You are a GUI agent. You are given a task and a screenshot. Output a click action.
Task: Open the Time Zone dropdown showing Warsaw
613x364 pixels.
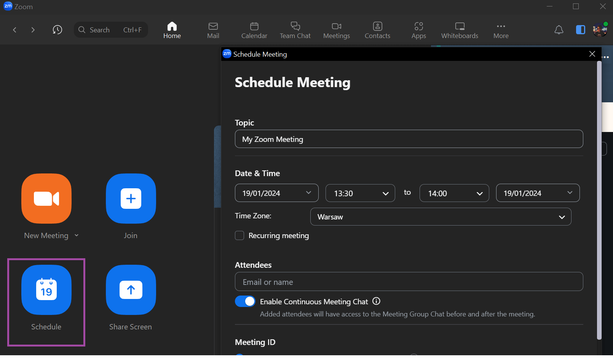point(441,217)
